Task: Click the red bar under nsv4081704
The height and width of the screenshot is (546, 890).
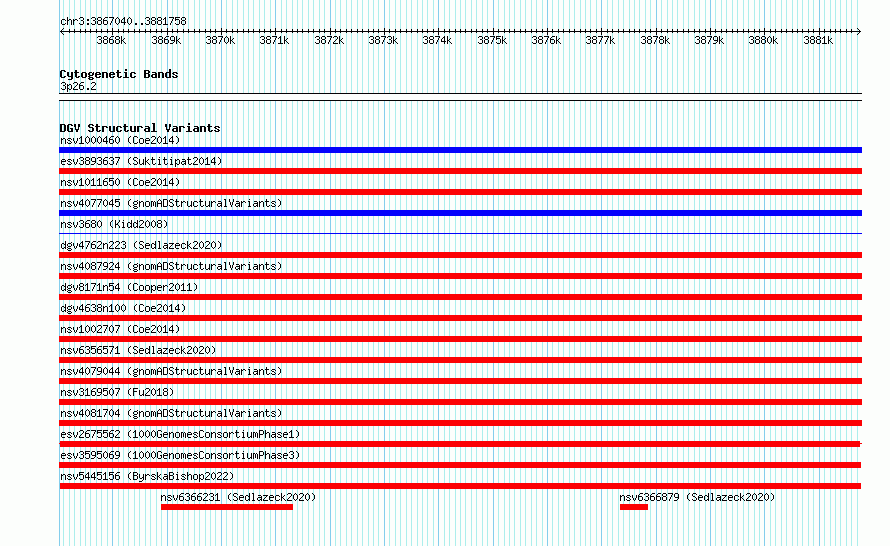Action: tap(460, 423)
